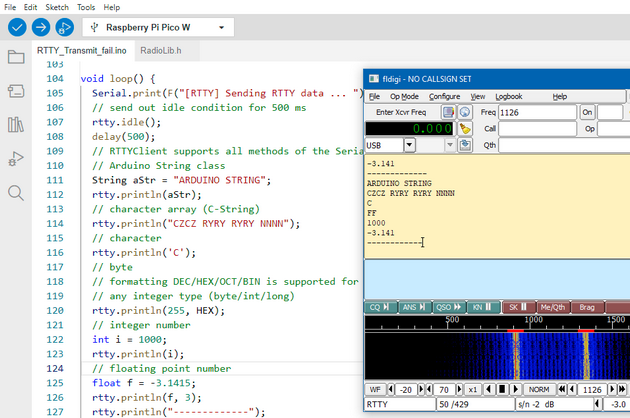Viewport: 630px width, 418px height.
Task: Open the greyed bandwidth dropdown arrow
Action: [x=450, y=145]
